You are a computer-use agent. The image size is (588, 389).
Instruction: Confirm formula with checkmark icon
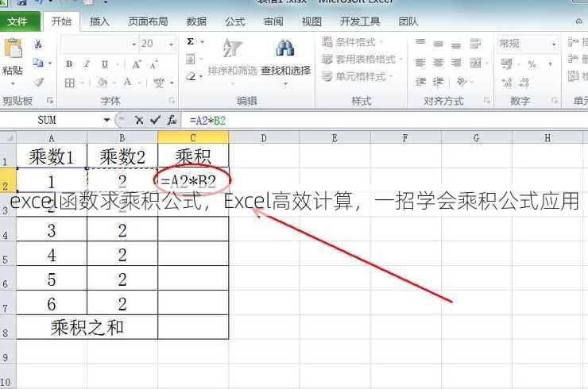[x=155, y=121]
